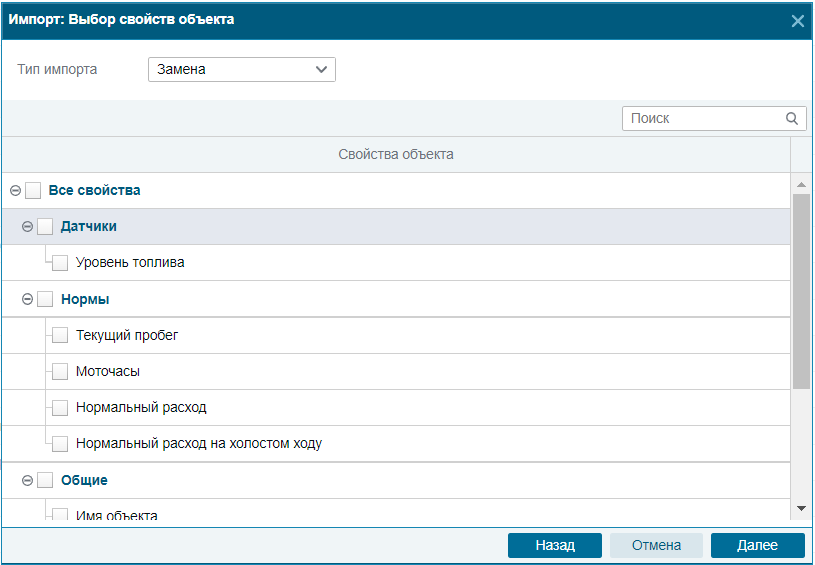Click the search magnifier icon
Screen dimensions: 815x565
tap(792, 119)
